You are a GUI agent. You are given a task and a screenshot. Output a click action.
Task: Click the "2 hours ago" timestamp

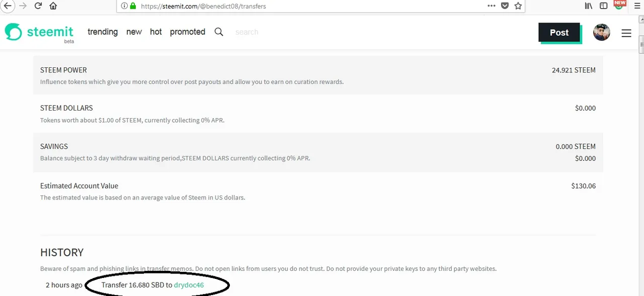click(64, 285)
